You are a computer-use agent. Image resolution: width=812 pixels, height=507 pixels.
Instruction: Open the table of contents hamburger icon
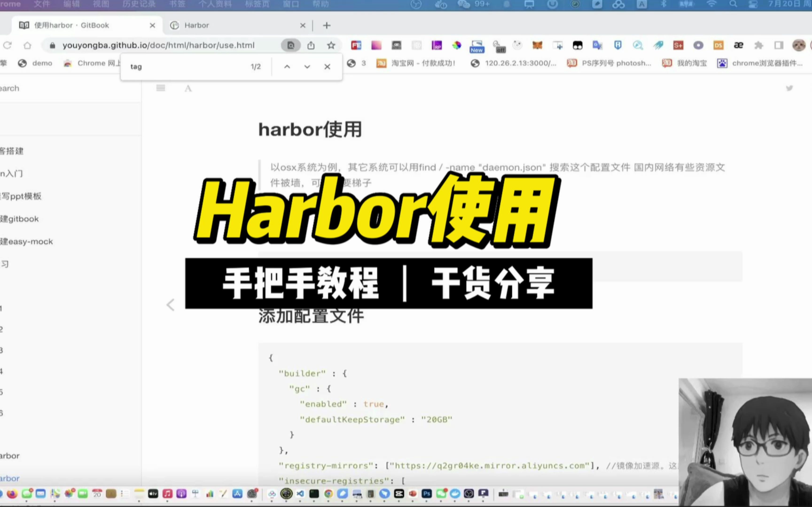point(161,88)
